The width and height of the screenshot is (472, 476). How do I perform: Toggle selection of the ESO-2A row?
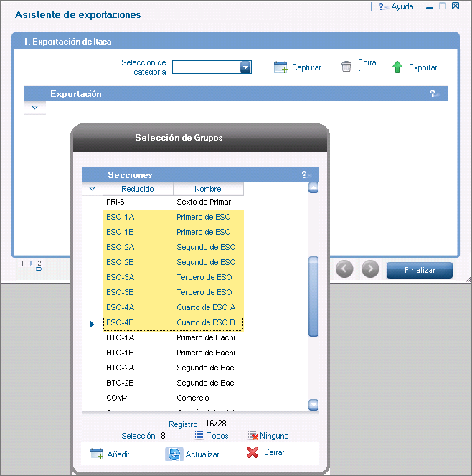tap(172, 247)
